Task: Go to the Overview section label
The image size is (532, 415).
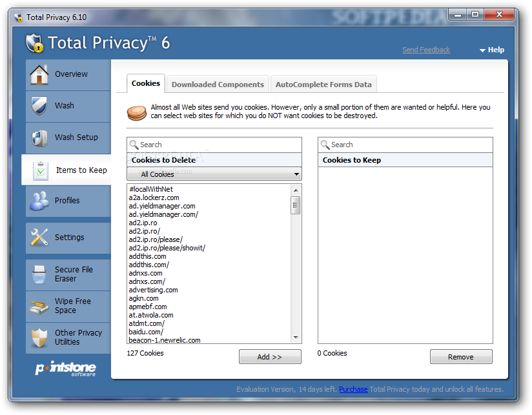Action: coord(71,74)
